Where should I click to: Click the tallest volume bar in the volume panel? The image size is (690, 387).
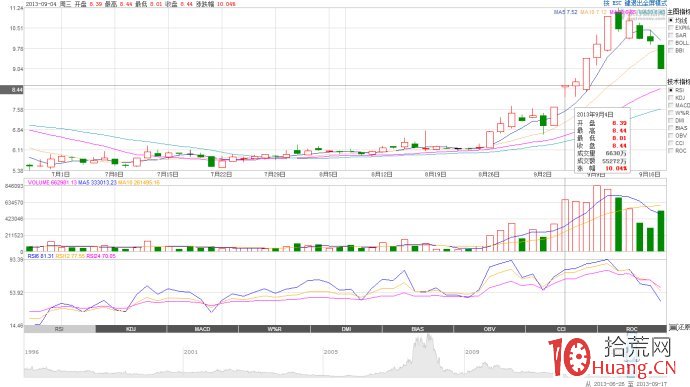(x=597, y=218)
